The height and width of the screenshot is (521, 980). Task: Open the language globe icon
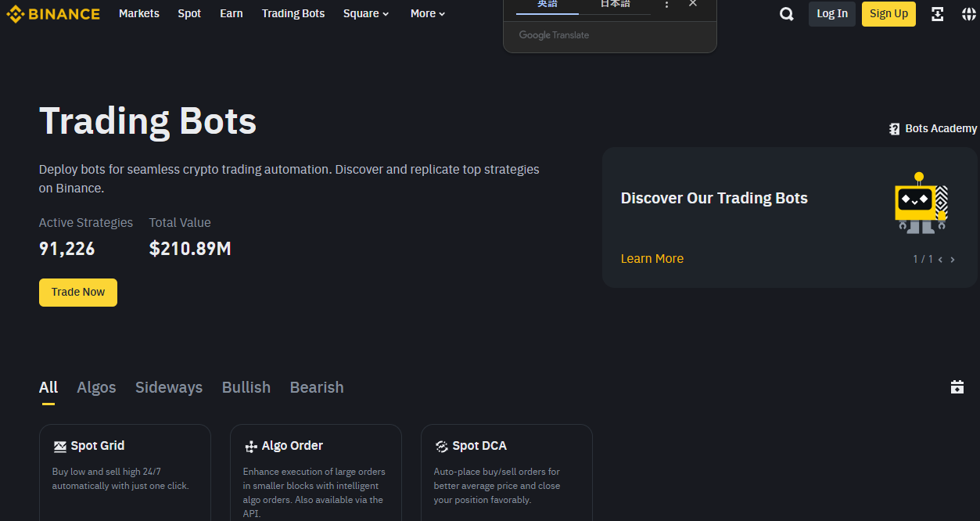(x=968, y=14)
